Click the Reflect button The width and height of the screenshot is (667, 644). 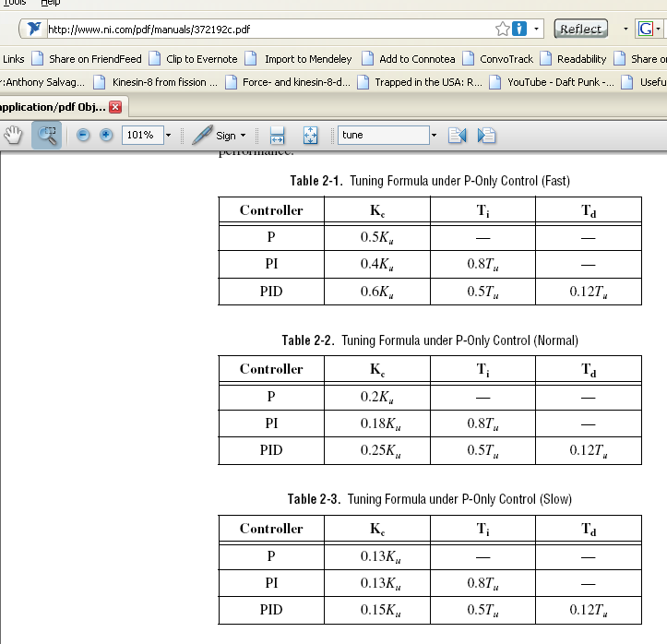click(x=581, y=30)
